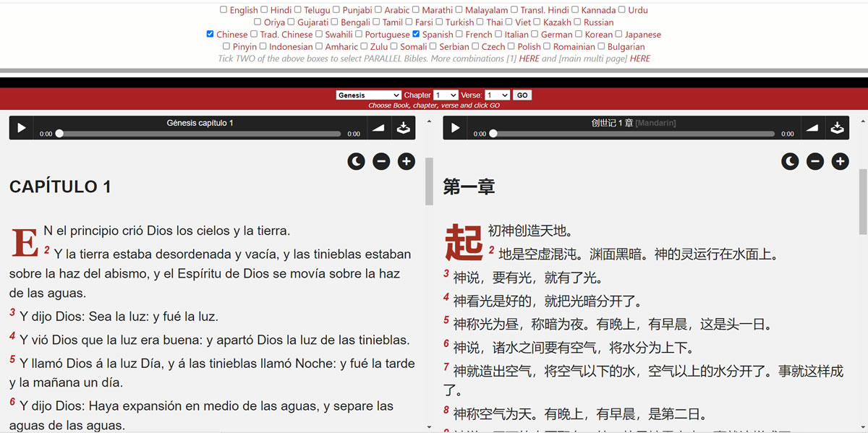Click the volume icon in the Spanish audio player
The height and width of the screenshot is (433, 868).
point(378,128)
